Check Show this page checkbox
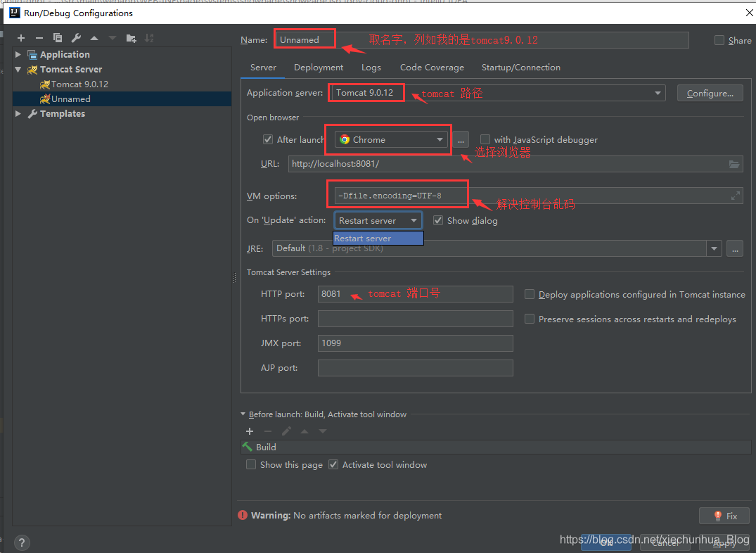756x553 pixels. coord(251,464)
